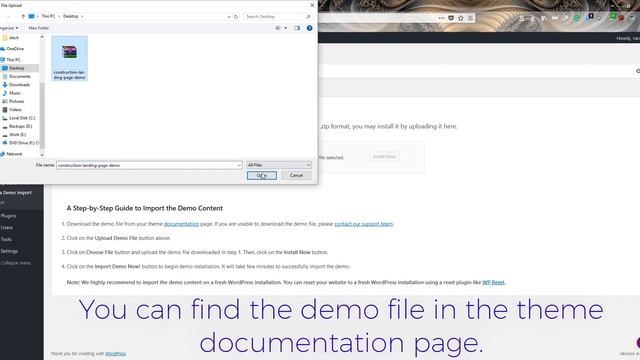This screenshot has width=640, height=360.
Task: Open Pictures in the navigation pane
Action: point(16,101)
